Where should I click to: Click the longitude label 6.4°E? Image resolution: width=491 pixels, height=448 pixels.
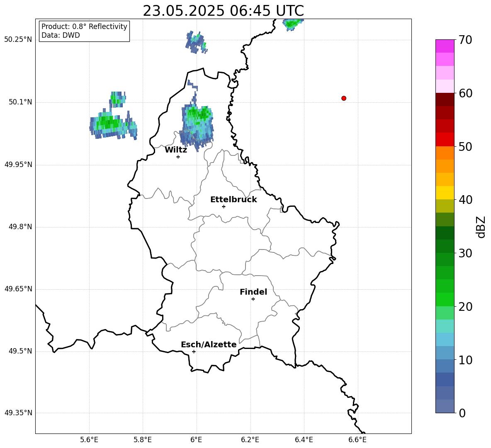coord(304,440)
